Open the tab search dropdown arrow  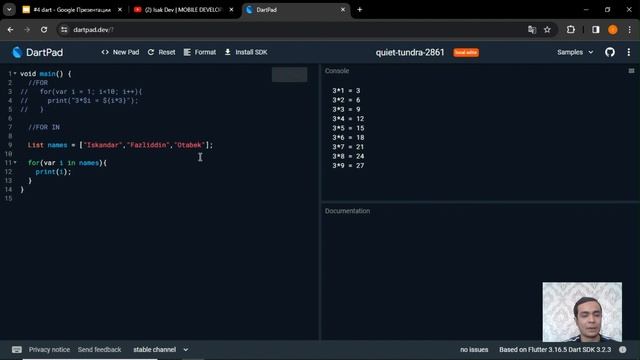click(9, 10)
